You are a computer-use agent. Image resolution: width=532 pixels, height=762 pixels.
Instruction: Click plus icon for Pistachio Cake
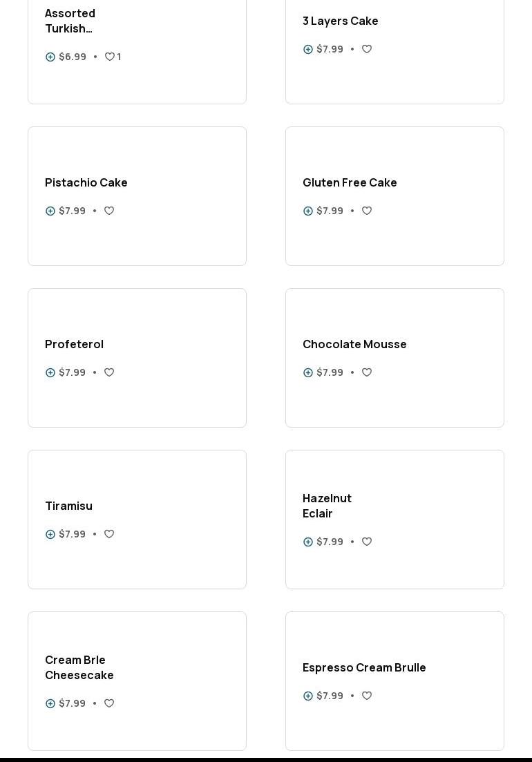50,211
